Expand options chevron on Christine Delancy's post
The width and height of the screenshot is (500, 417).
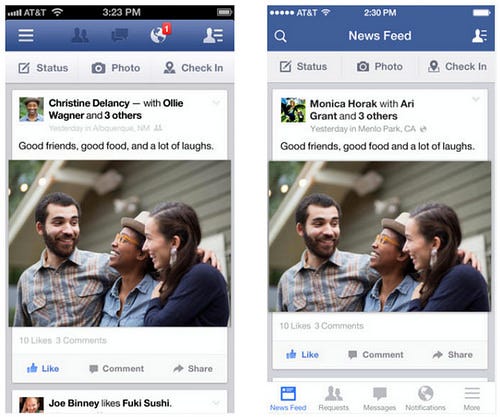pyautogui.click(x=216, y=102)
